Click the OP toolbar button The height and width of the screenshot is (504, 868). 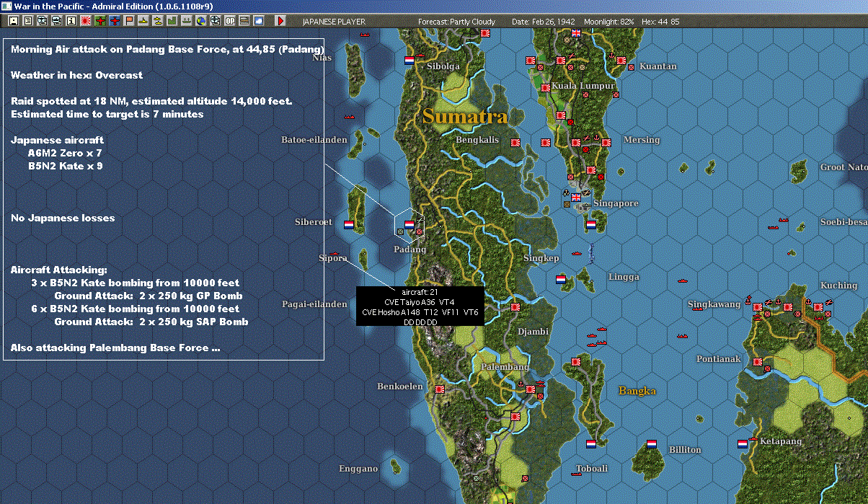pos(230,21)
